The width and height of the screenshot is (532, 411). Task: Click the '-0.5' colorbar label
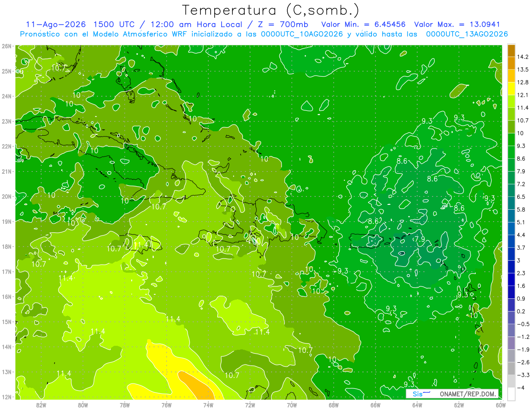[524, 324]
